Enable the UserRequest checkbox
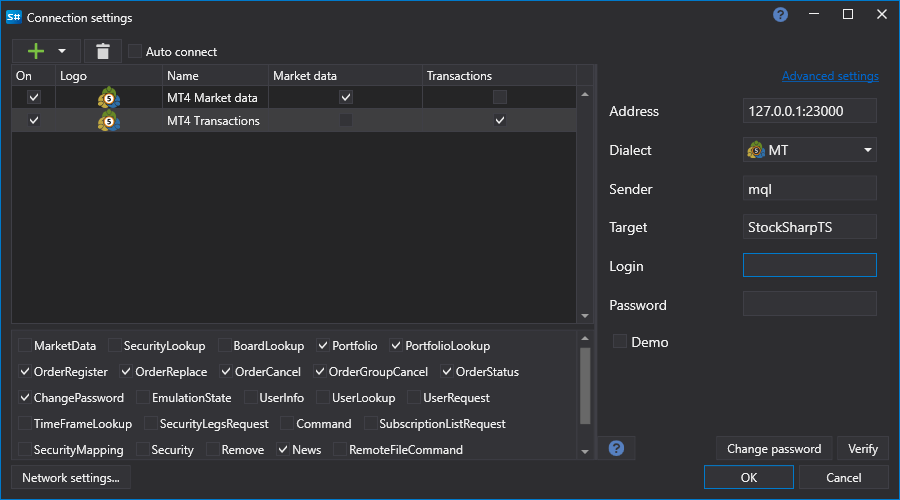This screenshot has width=900, height=500. point(414,397)
